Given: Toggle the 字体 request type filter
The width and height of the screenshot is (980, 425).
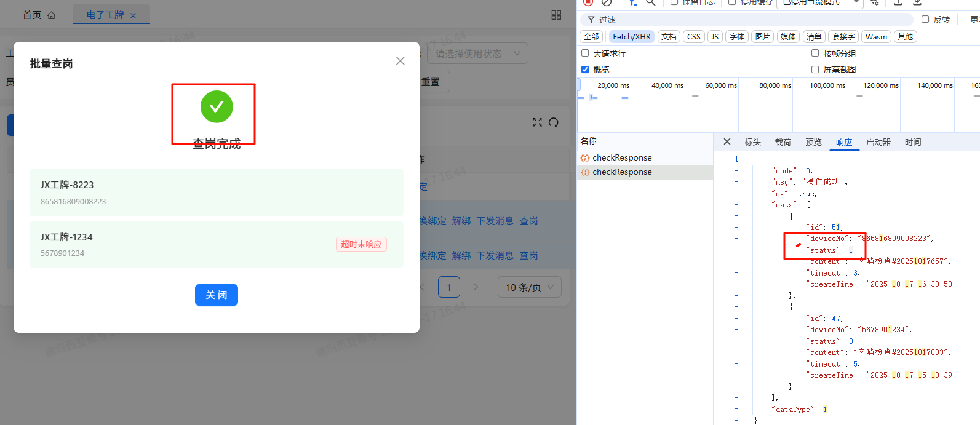Looking at the screenshot, I should click(737, 37).
